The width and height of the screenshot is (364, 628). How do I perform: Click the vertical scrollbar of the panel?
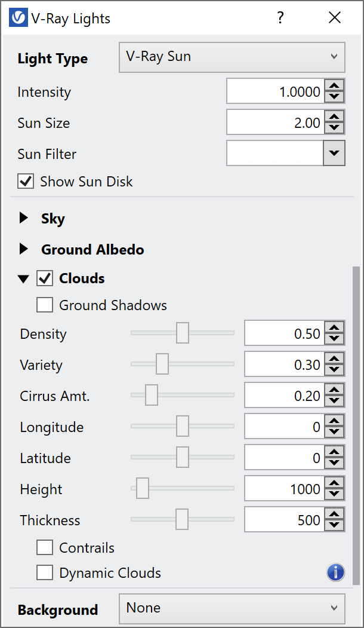coord(356,425)
